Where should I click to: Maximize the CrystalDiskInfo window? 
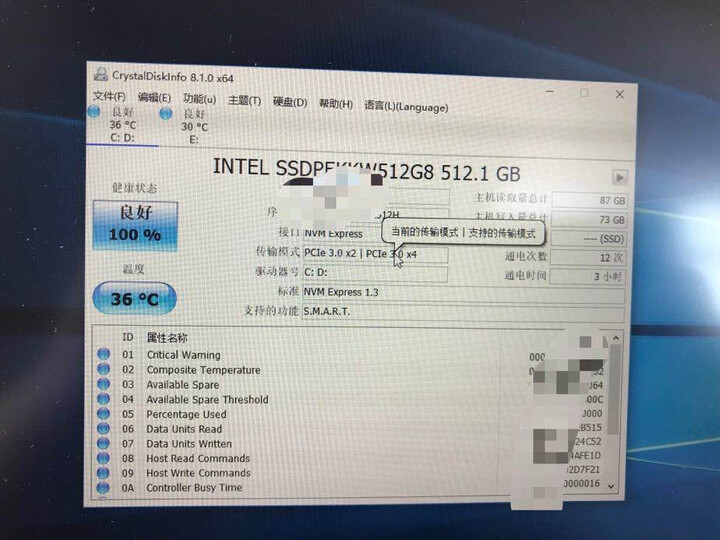click(x=585, y=93)
